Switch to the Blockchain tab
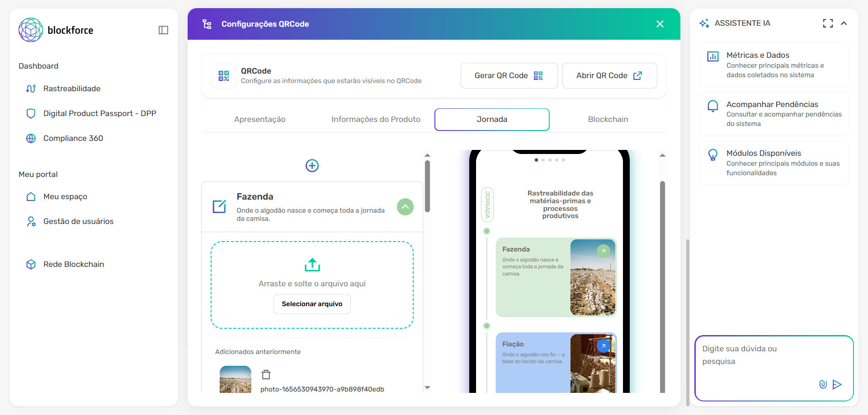This screenshot has width=868, height=415. pyautogui.click(x=608, y=119)
